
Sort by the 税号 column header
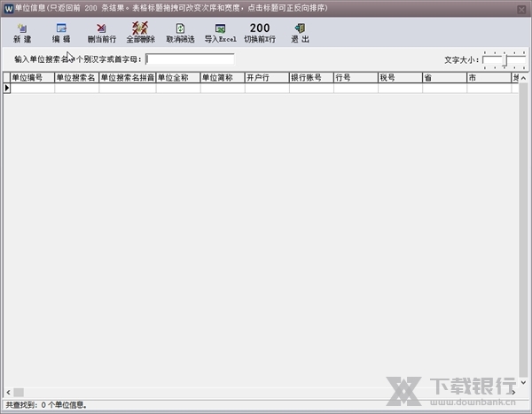click(399, 78)
